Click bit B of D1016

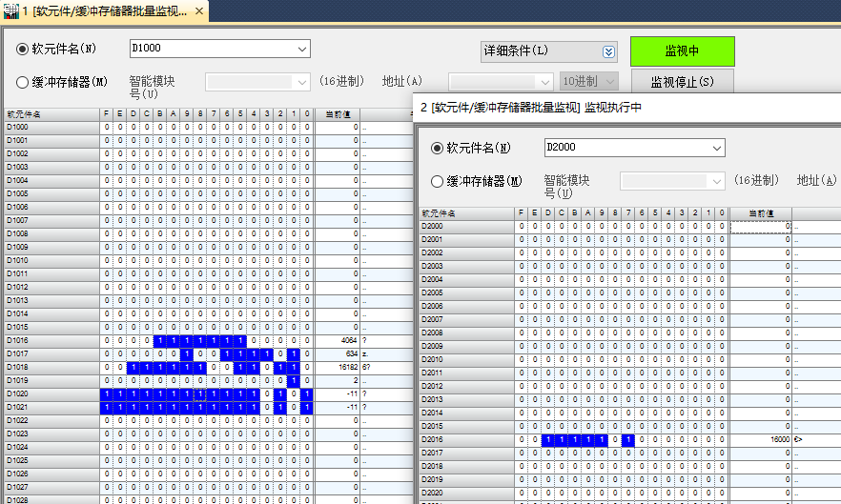(x=160, y=340)
